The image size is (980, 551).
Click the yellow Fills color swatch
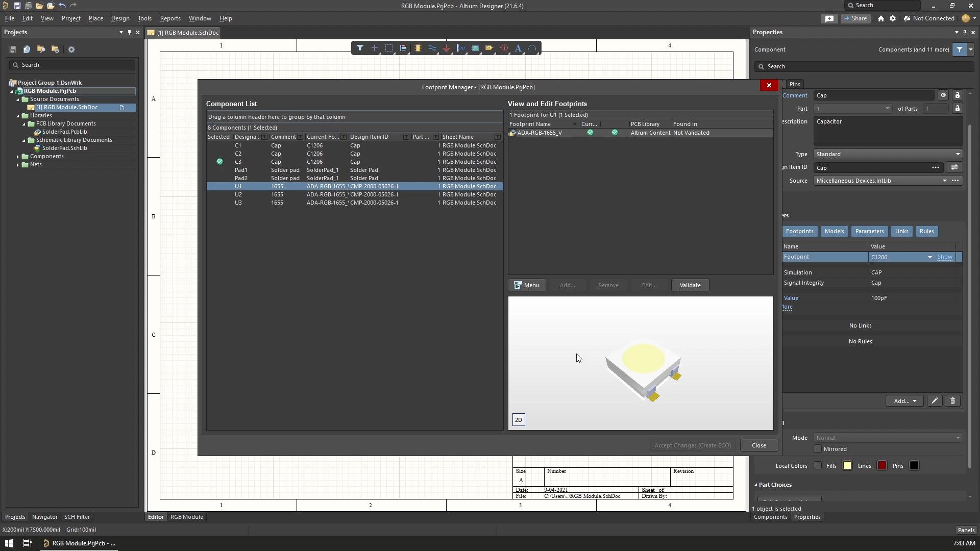tap(847, 466)
